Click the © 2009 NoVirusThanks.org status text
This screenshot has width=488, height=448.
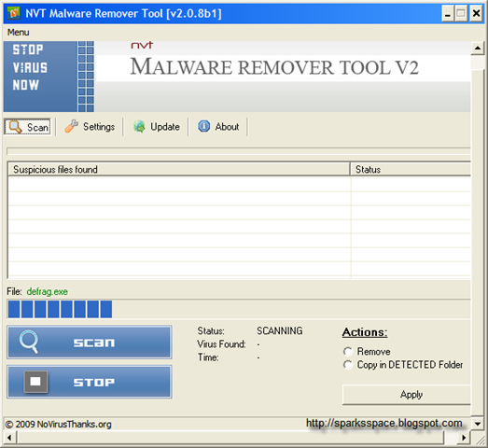pos(58,424)
